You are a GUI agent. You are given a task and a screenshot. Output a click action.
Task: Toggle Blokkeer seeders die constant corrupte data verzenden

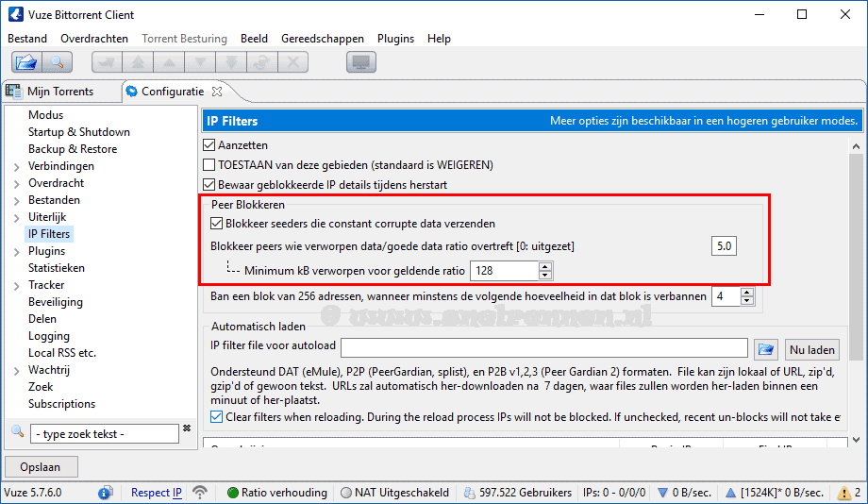pyautogui.click(x=216, y=224)
